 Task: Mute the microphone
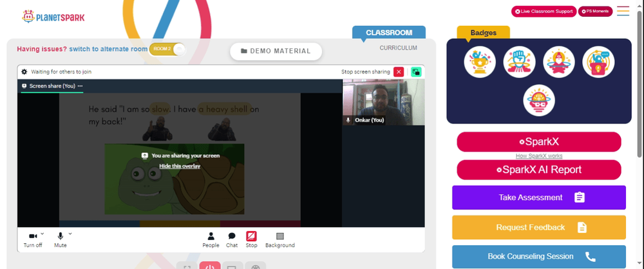pos(61,239)
